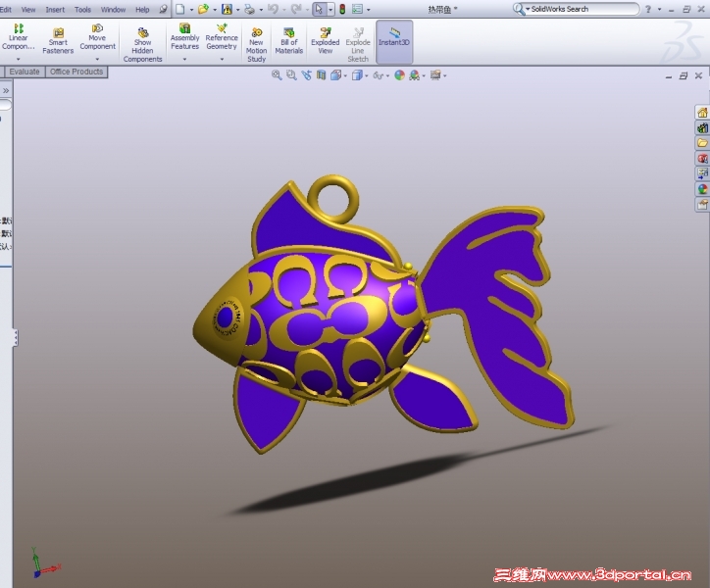Click the left panel collapse handle
The width and height of the screenshot is (710, 588).
pos(16,338)
